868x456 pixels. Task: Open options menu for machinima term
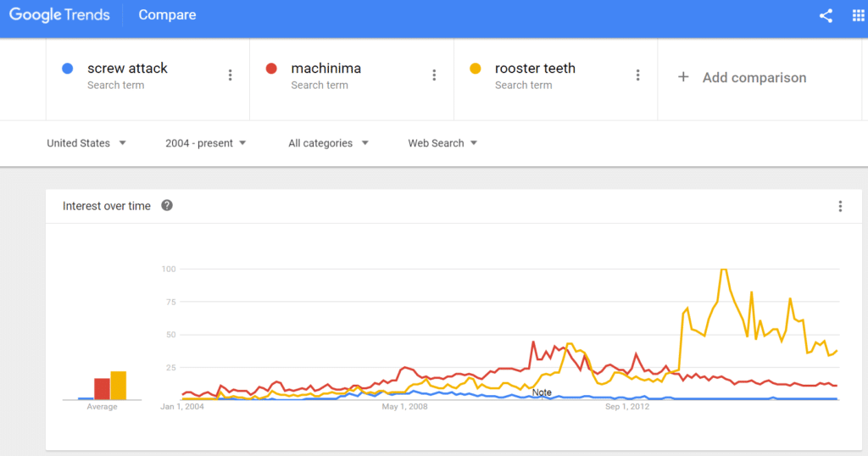click(434, 75)
